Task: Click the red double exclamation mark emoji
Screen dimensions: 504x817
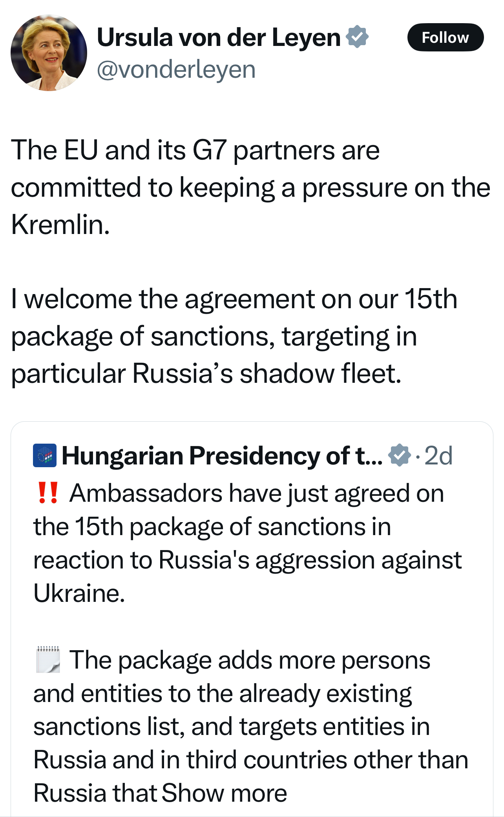Action: coord(47,493)
